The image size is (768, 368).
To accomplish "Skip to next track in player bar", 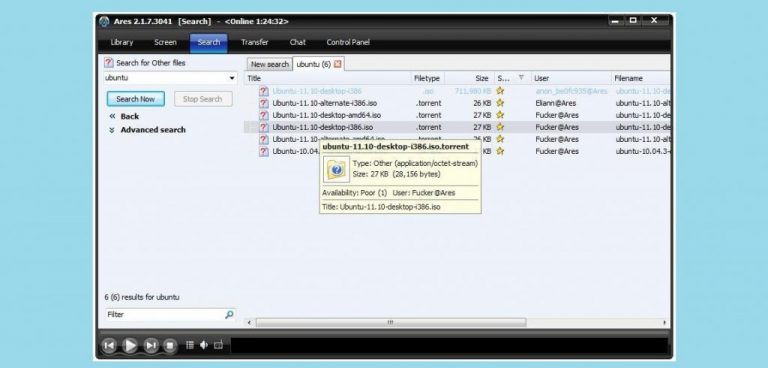I will click(151, 345).
